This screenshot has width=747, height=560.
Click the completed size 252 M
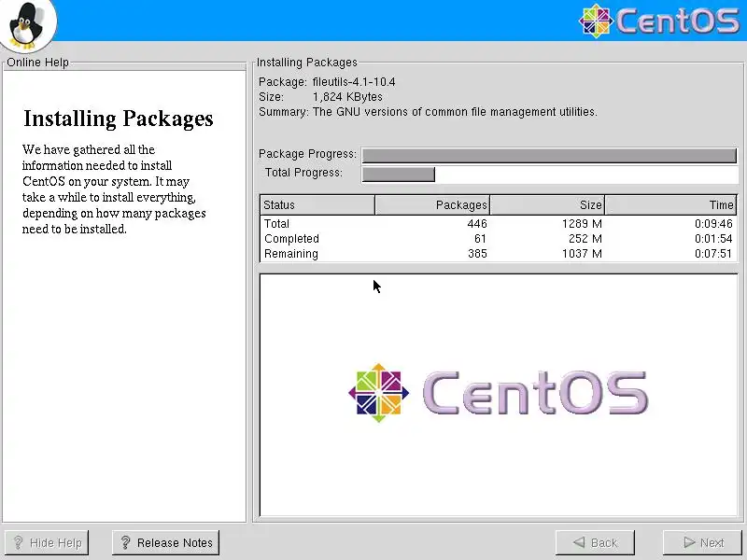click(585, 239)
